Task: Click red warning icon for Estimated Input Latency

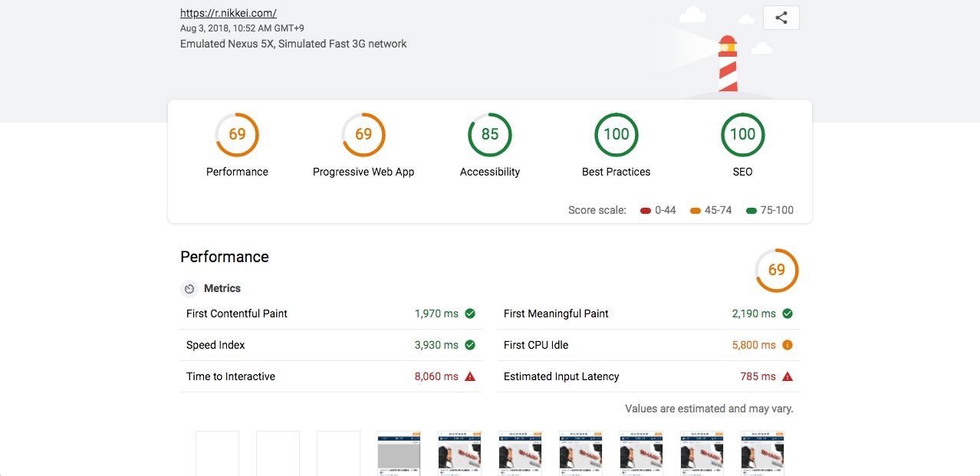Action: (x=788, y=376)
